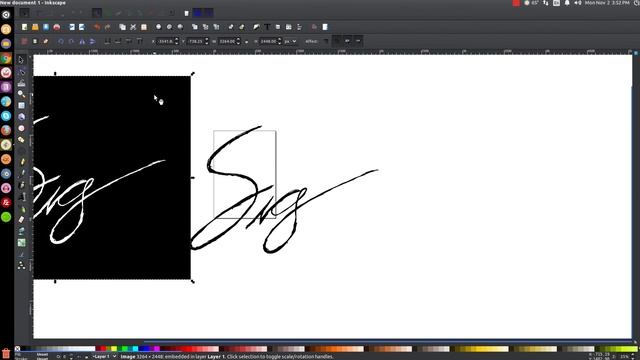Viewport: 640px width, 360px height.
Task: Open an existing file
Action: 35,27
